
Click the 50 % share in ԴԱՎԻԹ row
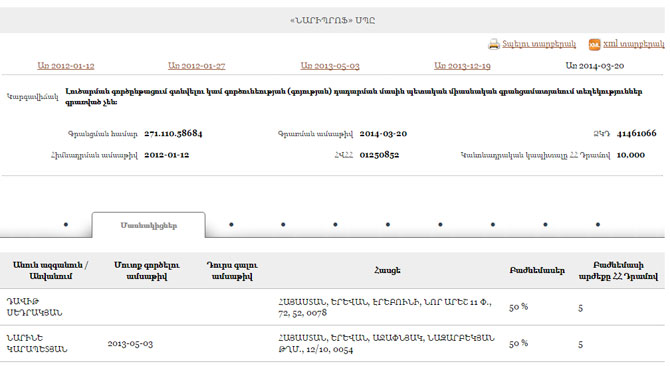518,307
